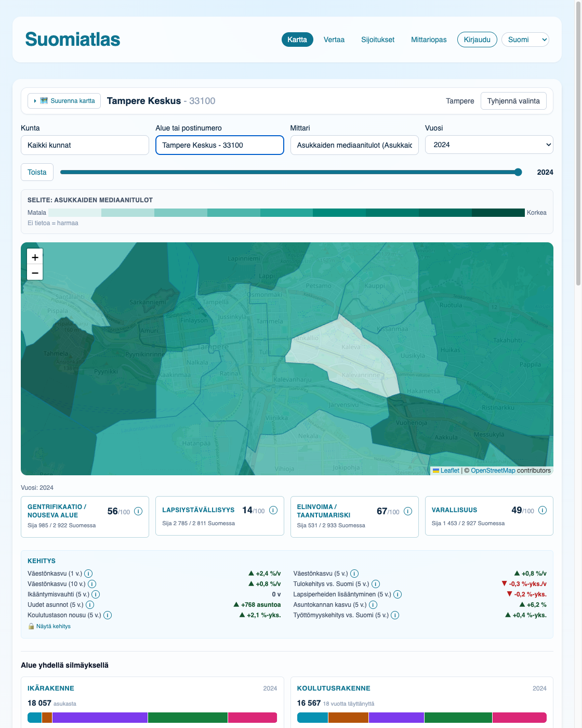Click the Tyhjennä valinta button
Screen dimensions: 582x728
513,101
